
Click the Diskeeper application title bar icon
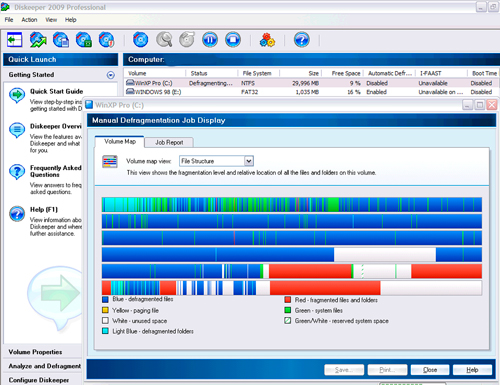click(x=5, y=7)
